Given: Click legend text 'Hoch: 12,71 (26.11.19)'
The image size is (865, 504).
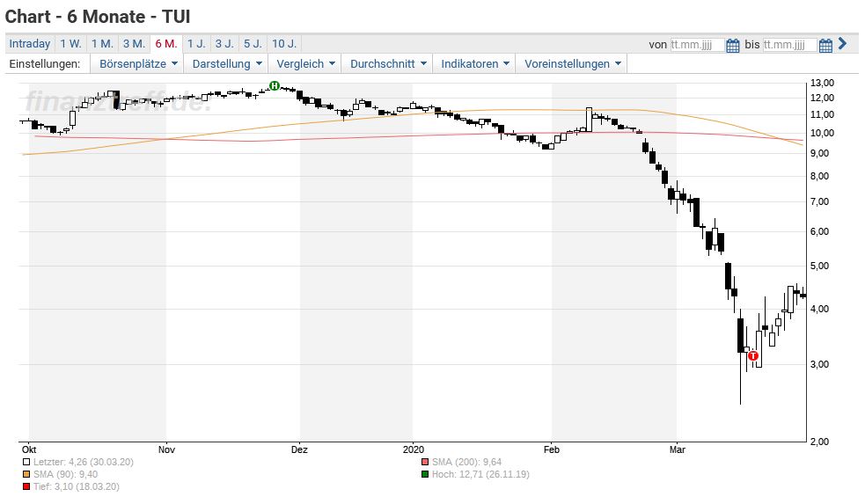Looking at the screenshot, I should 480,474.
